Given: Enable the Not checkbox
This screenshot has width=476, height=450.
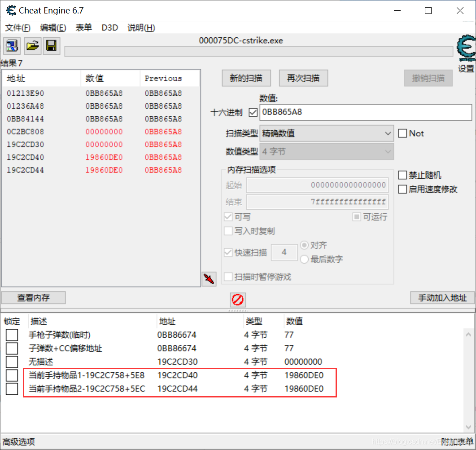Looking at the screenshot, I should 402,133.
